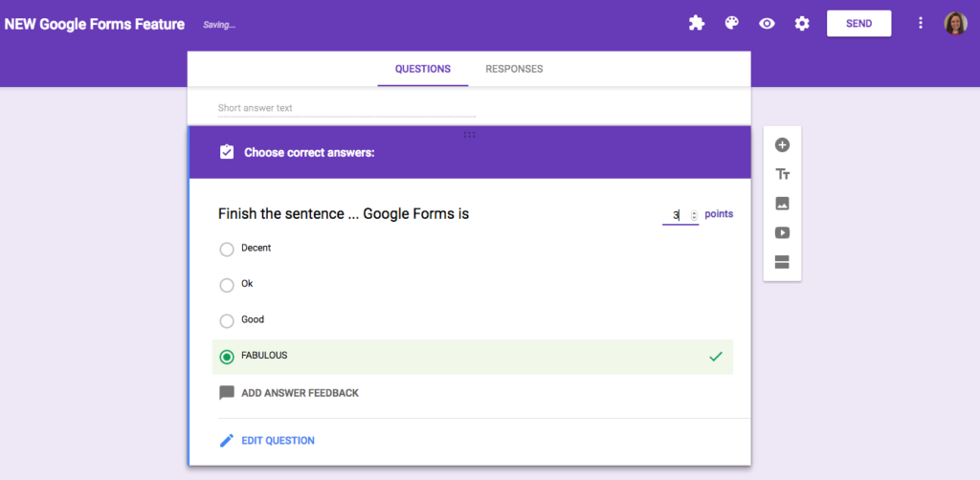Select the FABULOUS radio option
980x480 pixels.
tap(227, 357)
